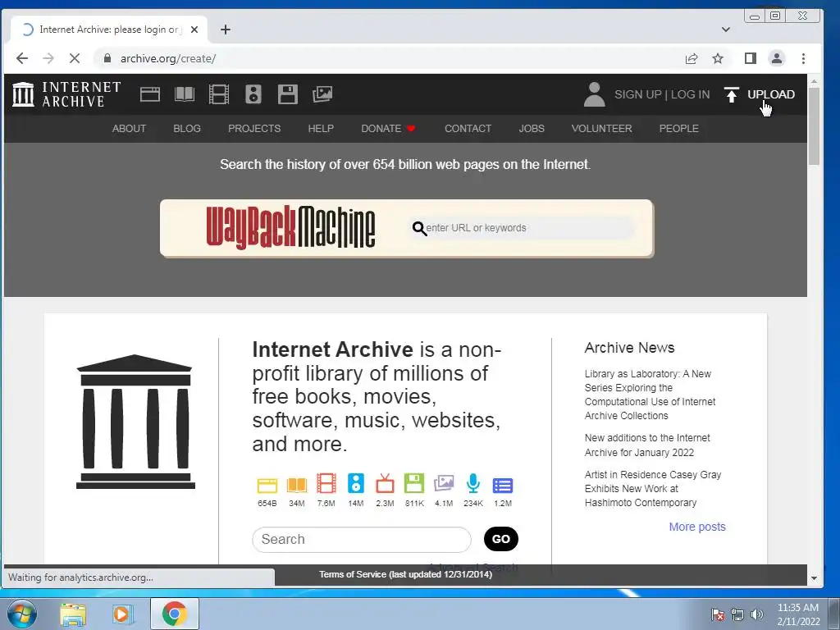Open Windows Explorer from the taskbar
Screen dimensions: 840x630
tap(73, 614)
